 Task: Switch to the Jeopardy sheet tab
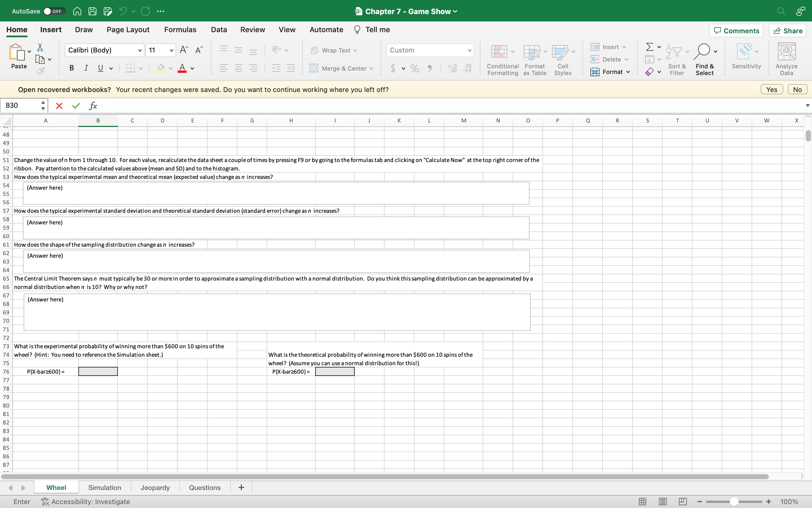click(x=155, y=487)
